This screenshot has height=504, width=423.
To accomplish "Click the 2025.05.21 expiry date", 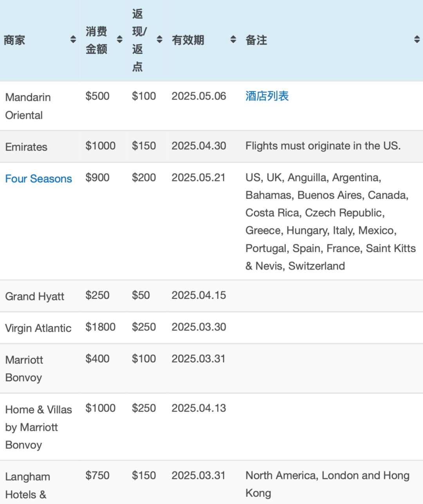I will (199, 178).
